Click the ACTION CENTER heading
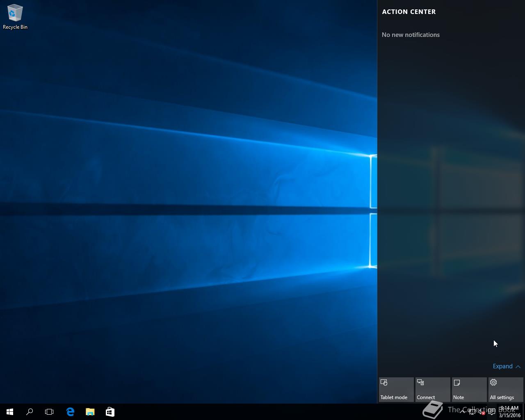The width and height of the screenshot is (525, 420). pos(409,12)
